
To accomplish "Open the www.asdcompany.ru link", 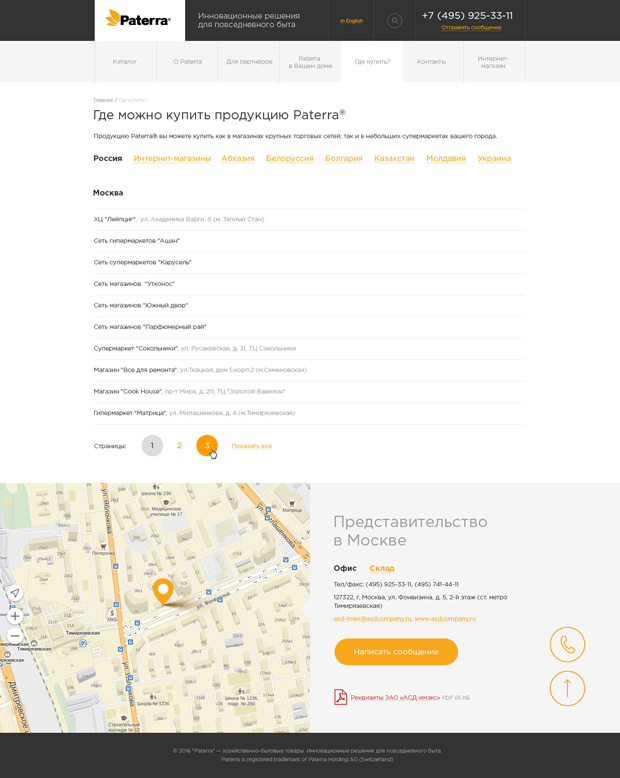I will (x=445, y=619).
